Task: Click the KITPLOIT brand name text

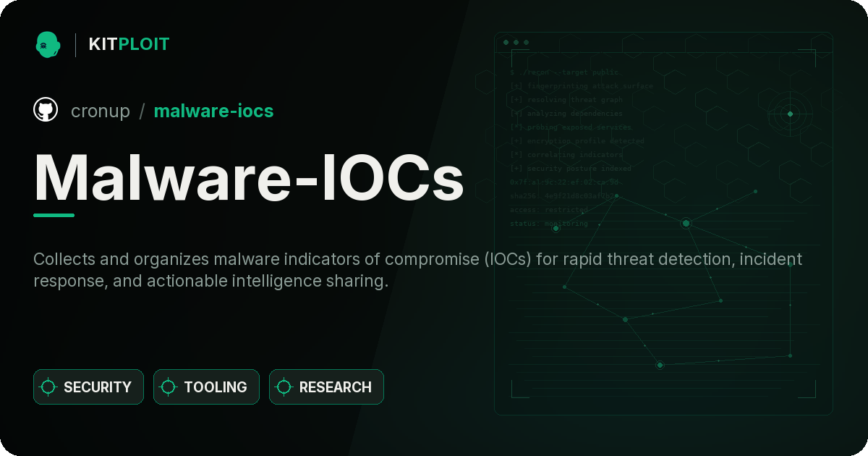Action: 129,44
